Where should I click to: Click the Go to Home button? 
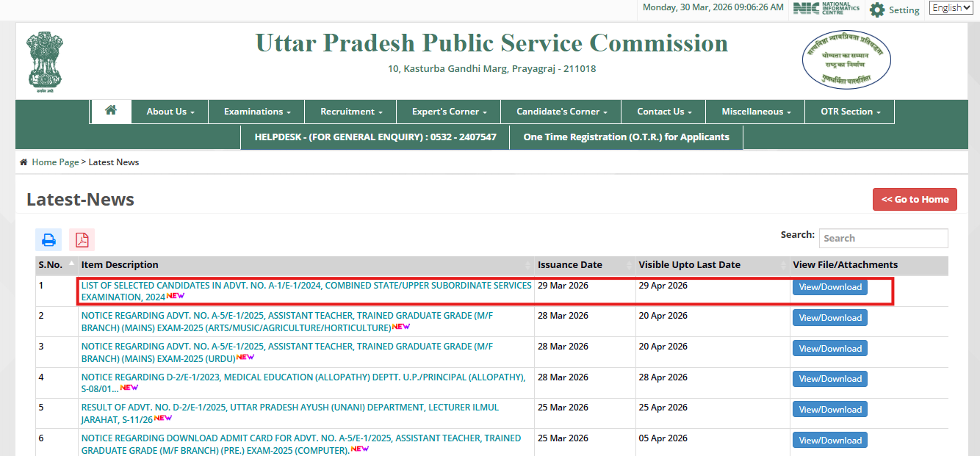pyautogui.click(x=915, y=199)
